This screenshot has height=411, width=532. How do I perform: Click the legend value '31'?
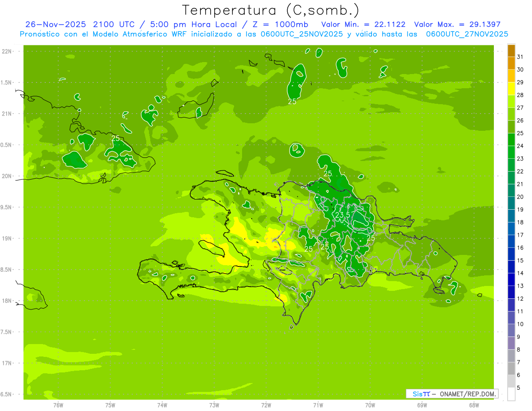pos(520,57)
